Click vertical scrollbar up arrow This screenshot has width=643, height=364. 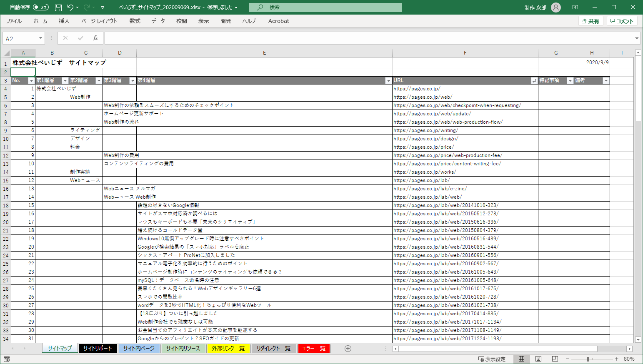638,53
